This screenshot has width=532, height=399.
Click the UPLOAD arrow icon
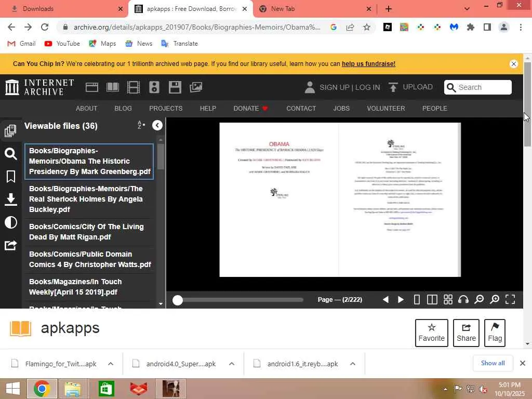(x=393, y=87)
